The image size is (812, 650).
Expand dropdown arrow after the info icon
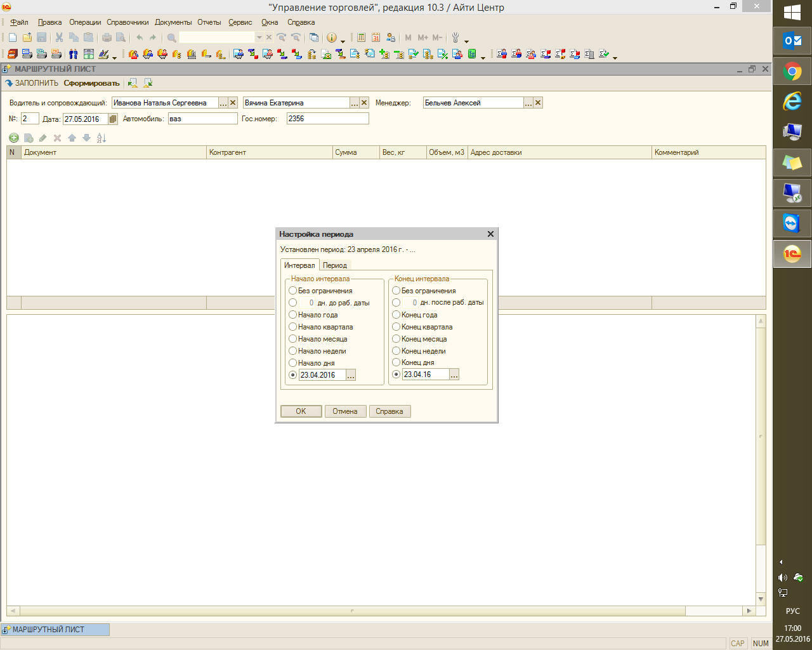343,41
